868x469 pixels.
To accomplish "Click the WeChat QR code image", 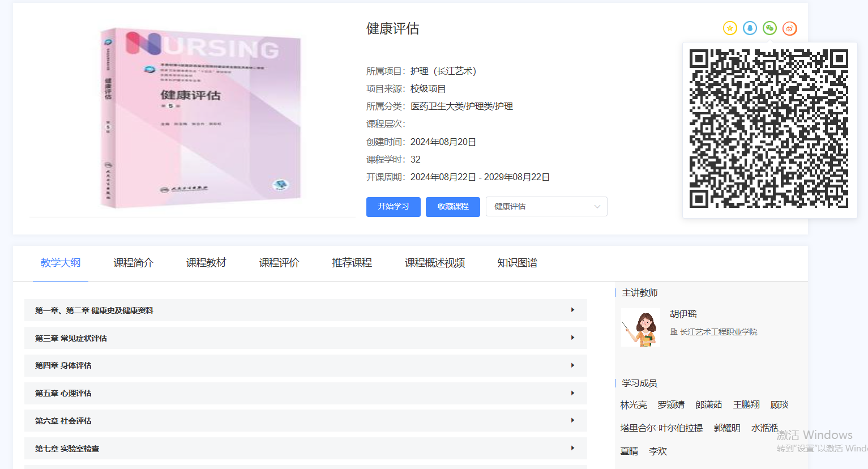I will (x=769, y=129).
